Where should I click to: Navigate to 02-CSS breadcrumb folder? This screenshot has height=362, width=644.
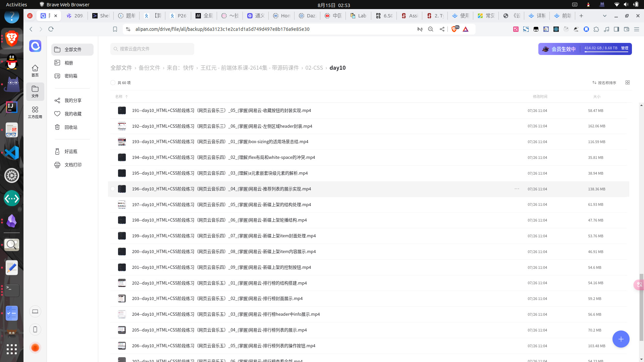click(x=314, y=68)
